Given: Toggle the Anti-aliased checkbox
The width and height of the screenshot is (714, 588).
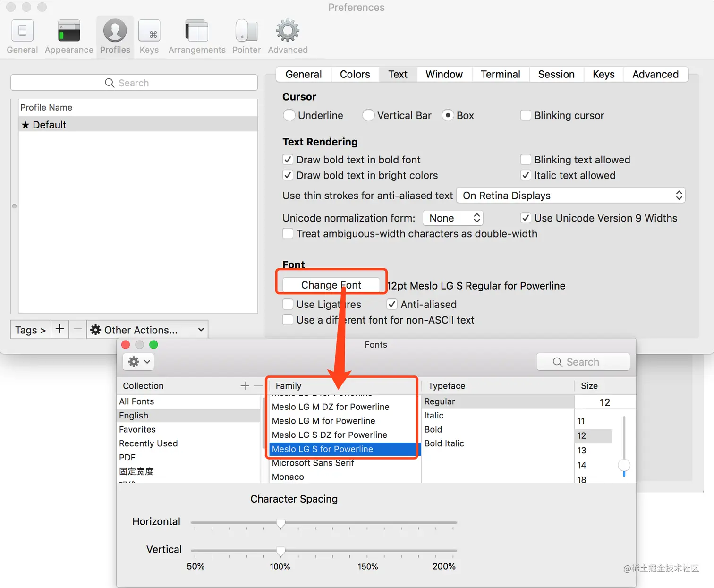Looking at the screenshot, I should 392,304.
